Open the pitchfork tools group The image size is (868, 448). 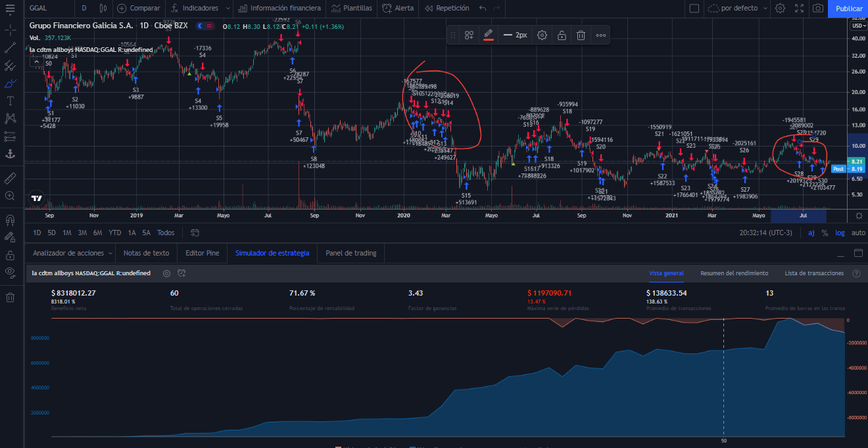(11, 66)
